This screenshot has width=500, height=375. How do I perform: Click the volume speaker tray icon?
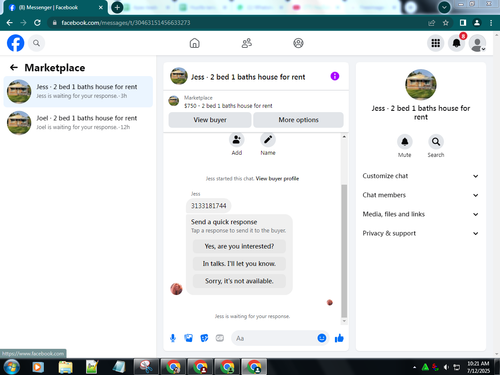pos(446,367)
